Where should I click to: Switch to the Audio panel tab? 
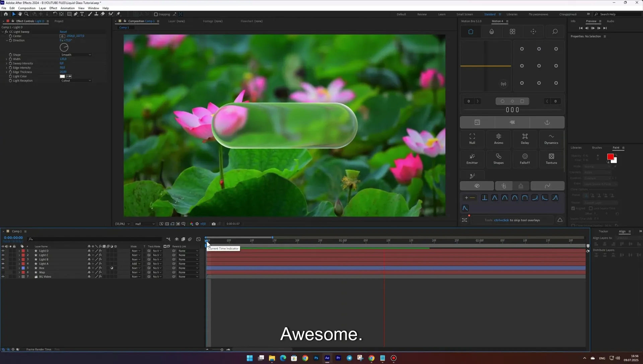[611, 21]
